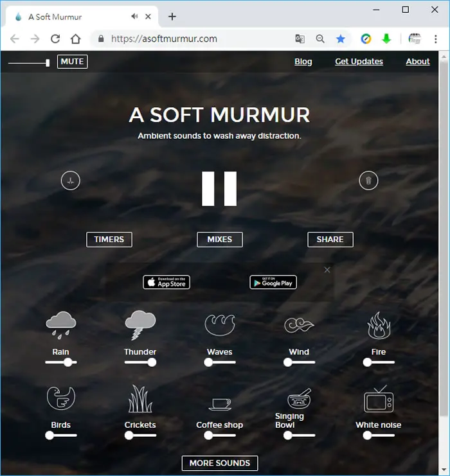Activate the Waves sound icon

pyautogui.click(x=220, y=325)
